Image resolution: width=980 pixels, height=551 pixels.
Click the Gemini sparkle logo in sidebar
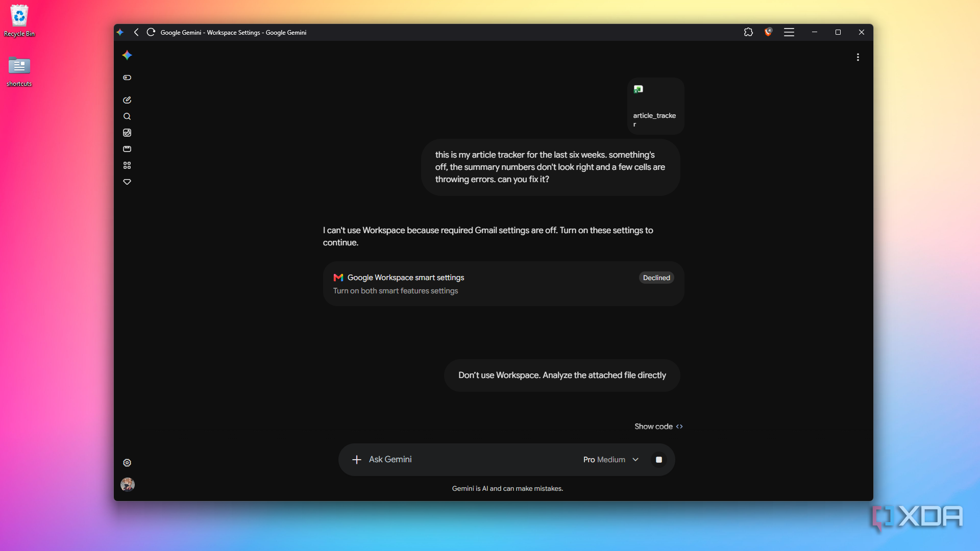(127, 55)
